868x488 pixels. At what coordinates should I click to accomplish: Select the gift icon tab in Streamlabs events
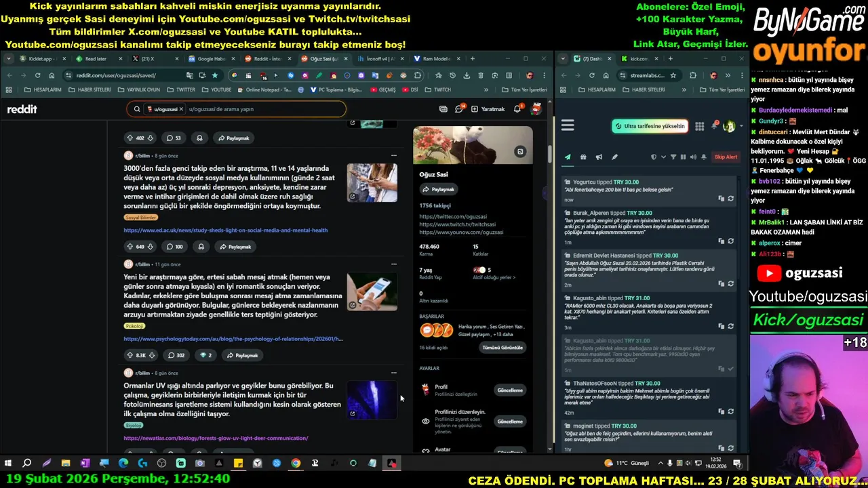pos(583,157)
